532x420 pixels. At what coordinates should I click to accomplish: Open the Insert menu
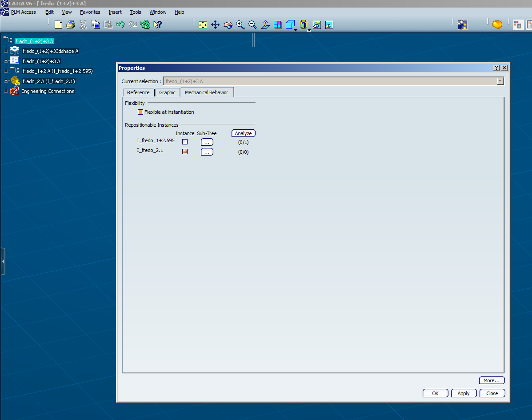[115, 12]
